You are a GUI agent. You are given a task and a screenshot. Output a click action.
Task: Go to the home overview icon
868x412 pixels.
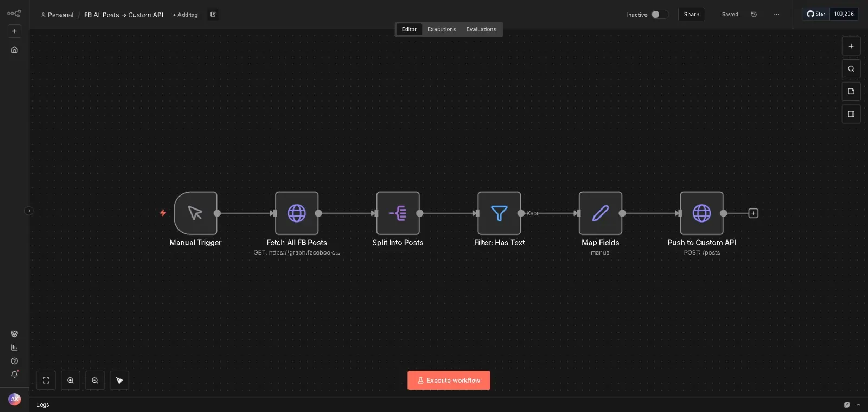[x=15, y=50]
